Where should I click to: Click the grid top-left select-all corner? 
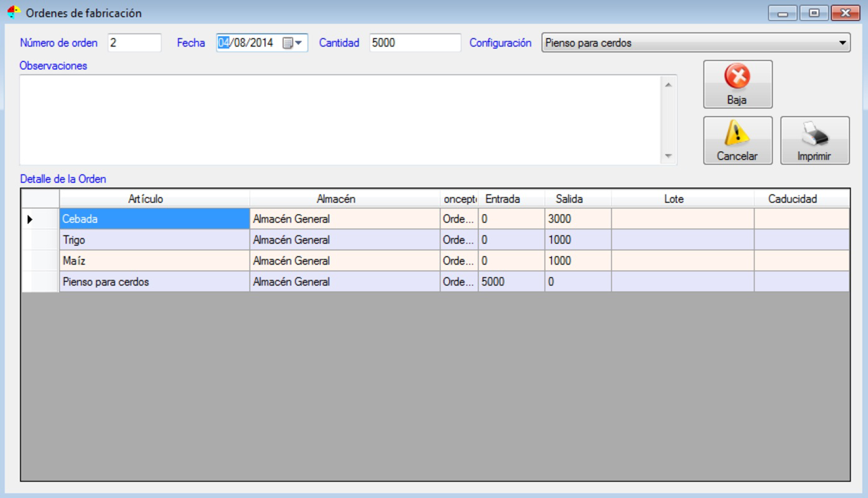(x=40, y=199)
